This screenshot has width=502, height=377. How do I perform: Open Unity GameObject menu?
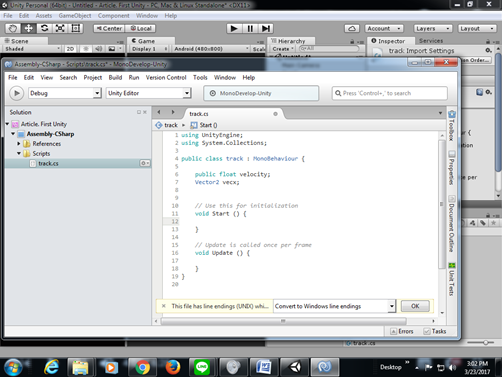pos(75,16)
